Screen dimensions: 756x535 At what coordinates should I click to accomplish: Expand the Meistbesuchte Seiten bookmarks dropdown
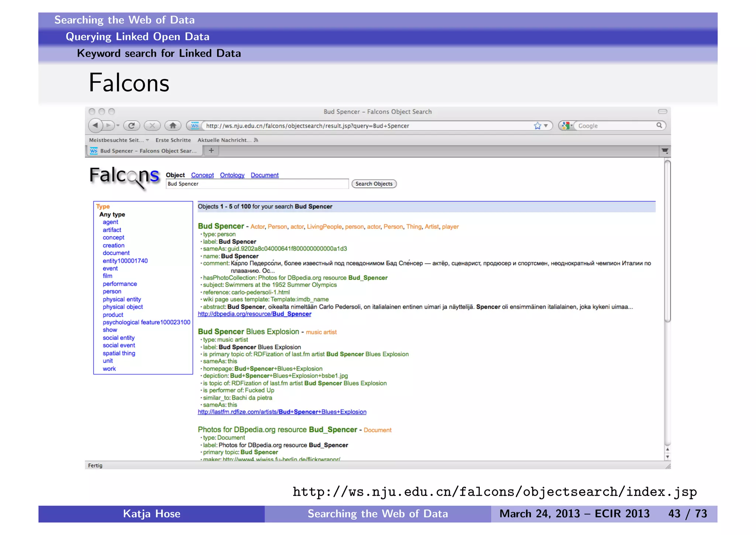click(x=147, y=140)
